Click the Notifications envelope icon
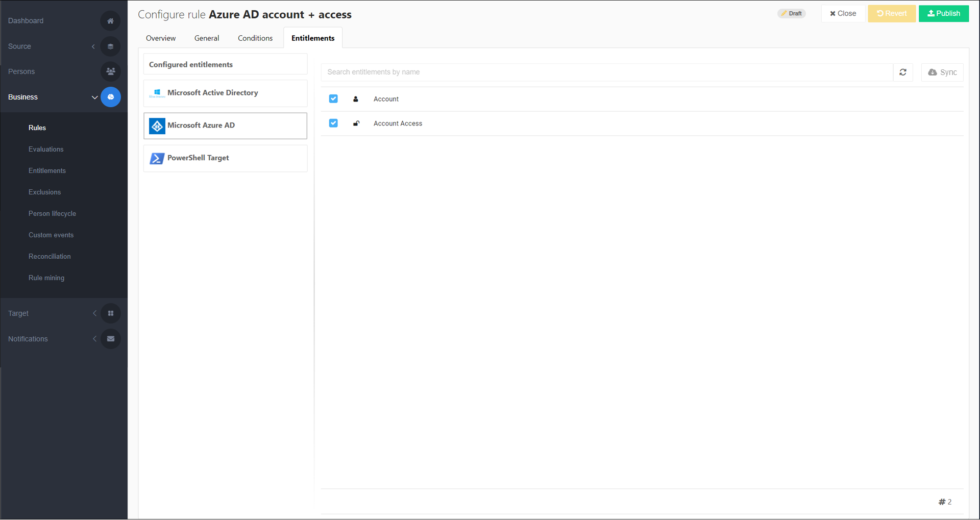The image size is (980, 520). pyautogui.click(x=110, y=339)
